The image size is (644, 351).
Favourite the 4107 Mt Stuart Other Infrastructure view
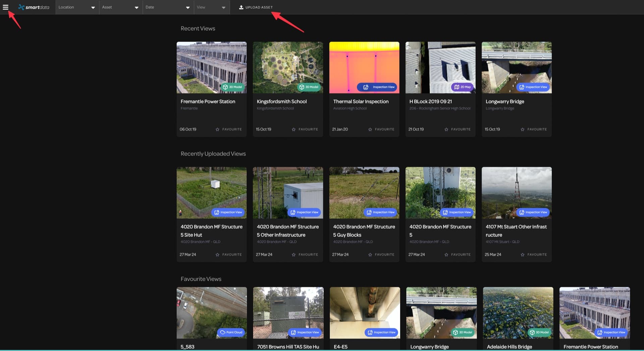534,254
